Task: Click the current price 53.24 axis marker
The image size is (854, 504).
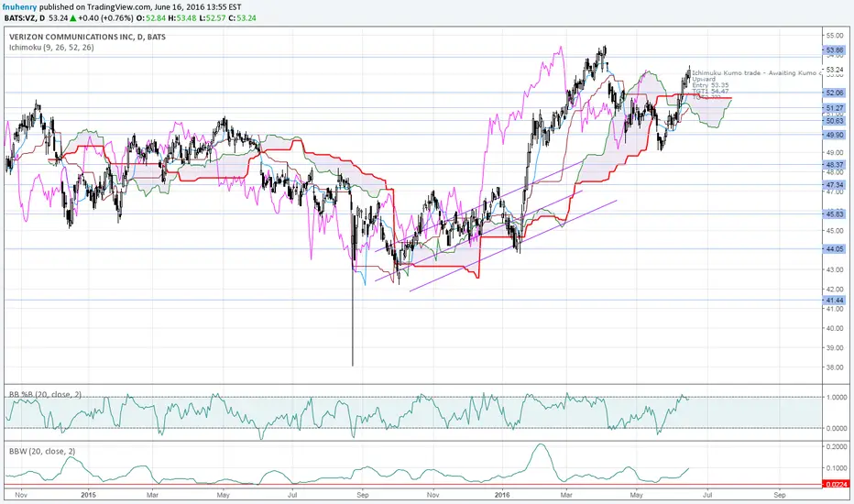Action: (835, 70)
